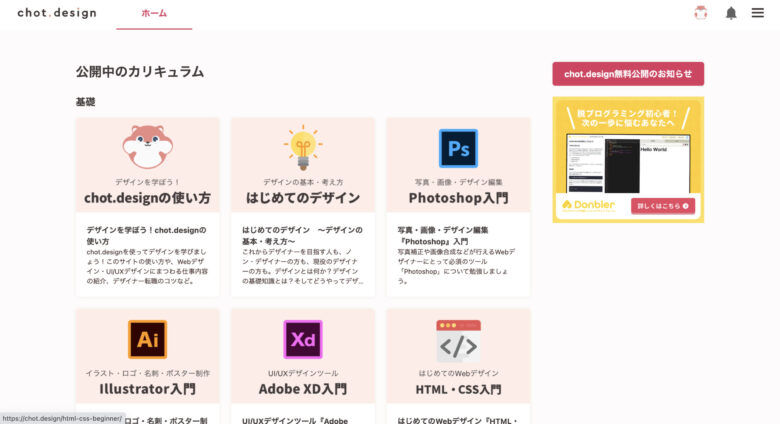Image resolution: width=780 pixels, height=424 pixels.
Task: Click 'デザインを学ぼう！chot.designの使い方' heading
Action: coord(146,235)
